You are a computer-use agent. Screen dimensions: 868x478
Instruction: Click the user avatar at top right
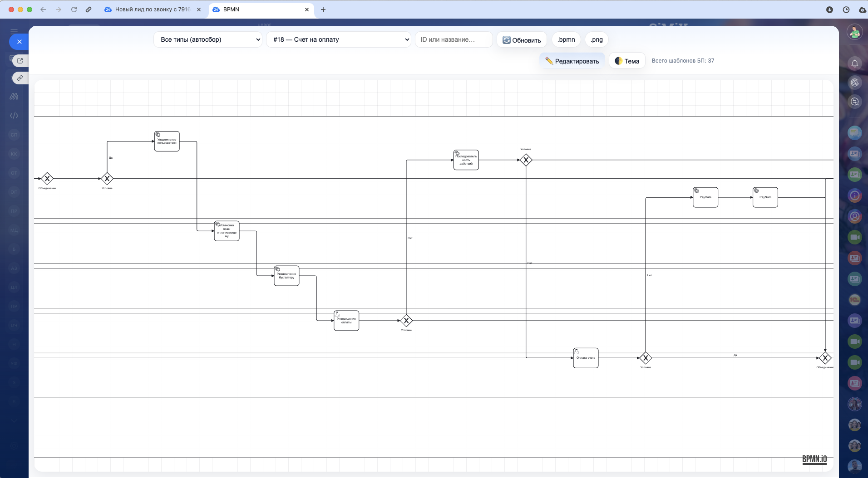854,32
